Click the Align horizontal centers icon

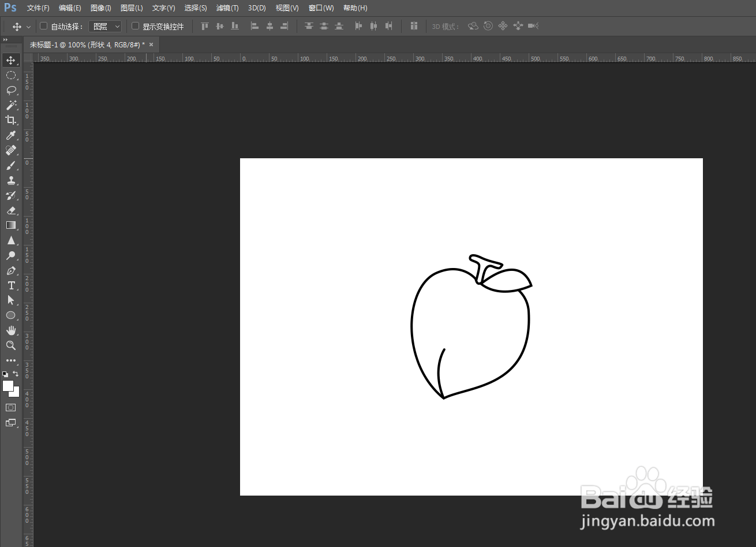coord(270,26)
